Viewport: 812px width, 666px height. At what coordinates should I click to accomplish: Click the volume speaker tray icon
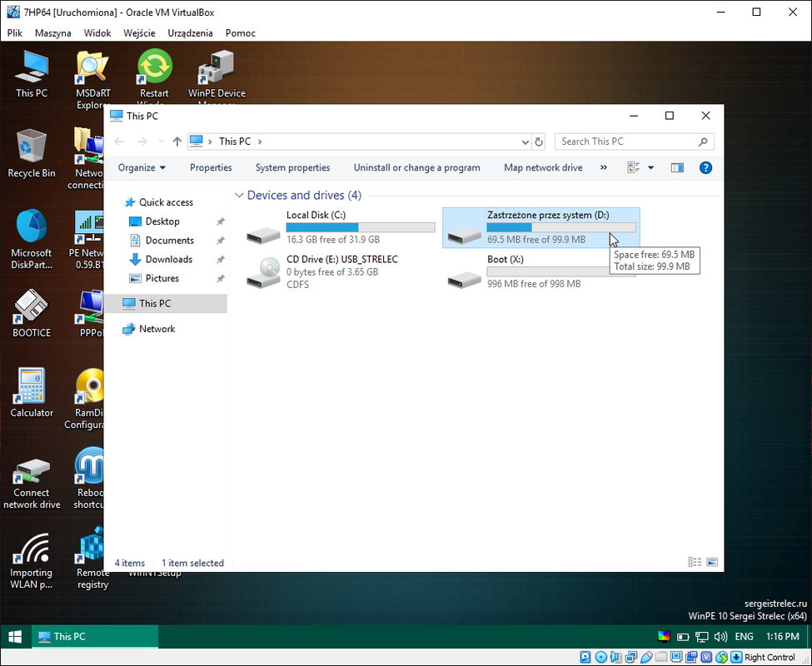pyautogui.click(x=720, y=637)
